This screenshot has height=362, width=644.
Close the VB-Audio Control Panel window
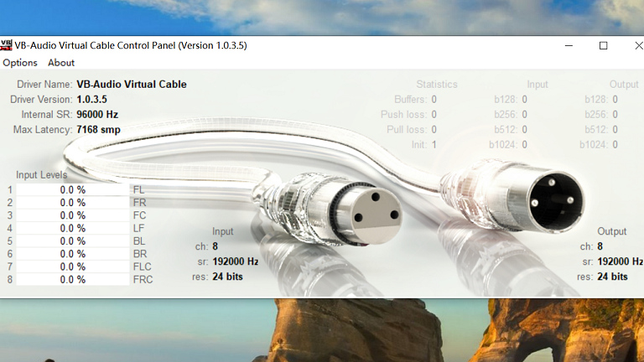[638, 45]
